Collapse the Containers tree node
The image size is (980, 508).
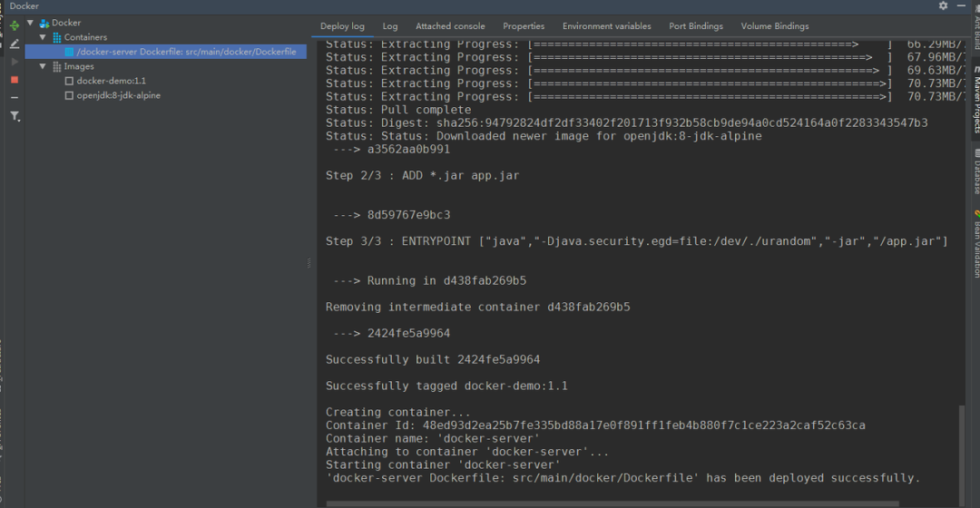[43, 37]
